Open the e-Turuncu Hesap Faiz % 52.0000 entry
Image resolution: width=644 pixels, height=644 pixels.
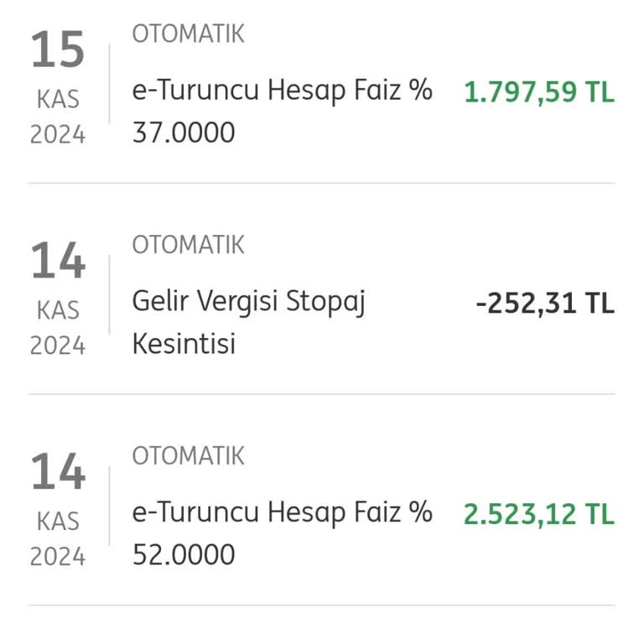(x=282, y=533)
